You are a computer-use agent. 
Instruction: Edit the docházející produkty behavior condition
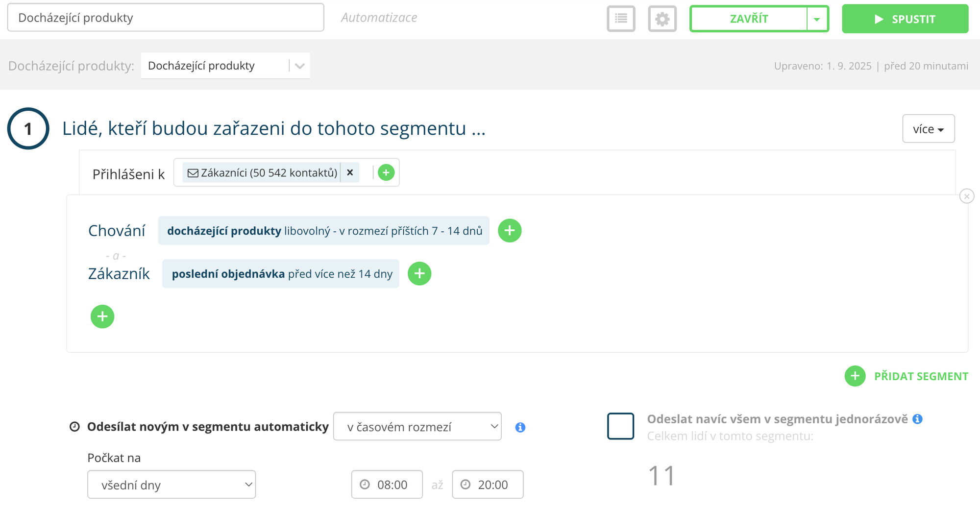(324, 231)
